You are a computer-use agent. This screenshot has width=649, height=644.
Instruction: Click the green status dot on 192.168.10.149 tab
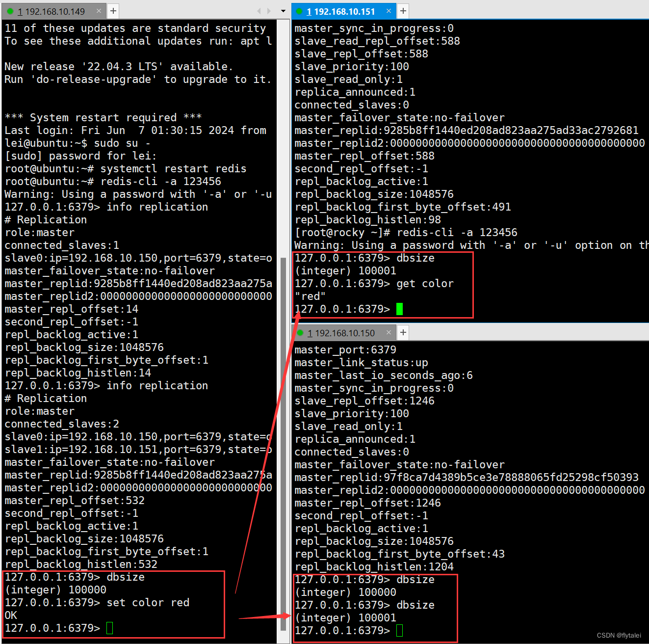pyautogui.click(x=10, y=11)
